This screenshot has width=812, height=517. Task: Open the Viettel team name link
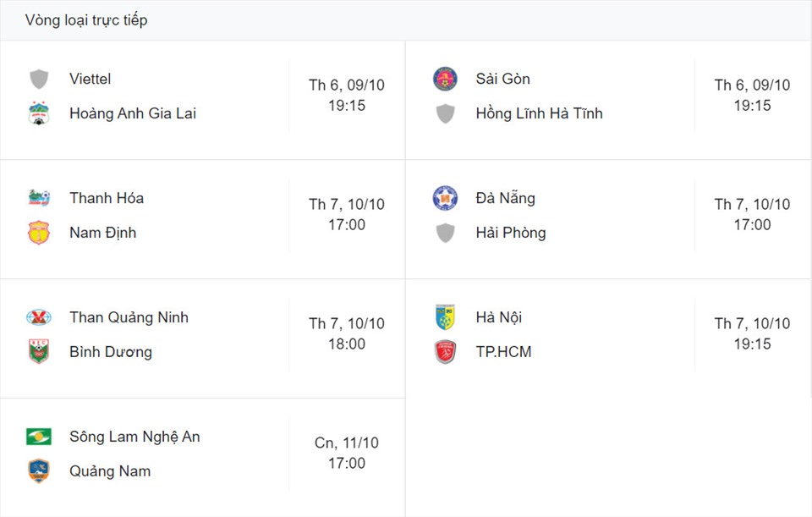(x=91, y=79)
